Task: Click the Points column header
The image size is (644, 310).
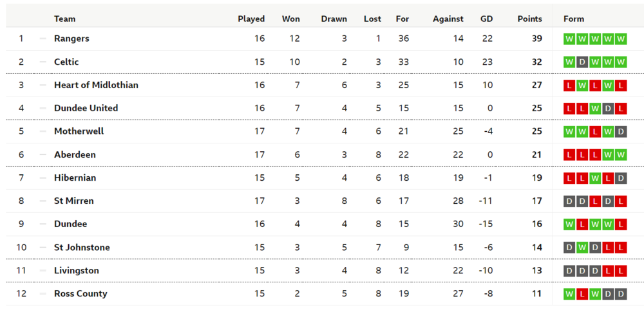Action: [x=530, y=19]
